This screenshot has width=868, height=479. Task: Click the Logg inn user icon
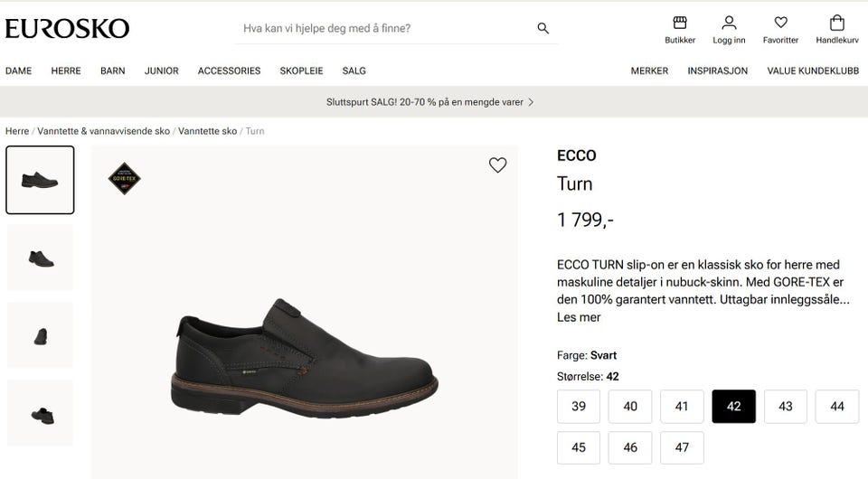click(x=729, y=23)
